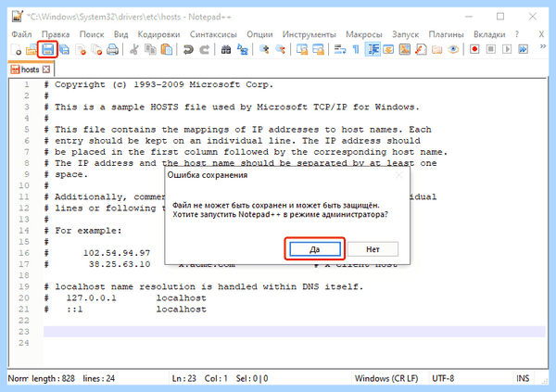Create a new document via toolbar icon

point(17,49)
